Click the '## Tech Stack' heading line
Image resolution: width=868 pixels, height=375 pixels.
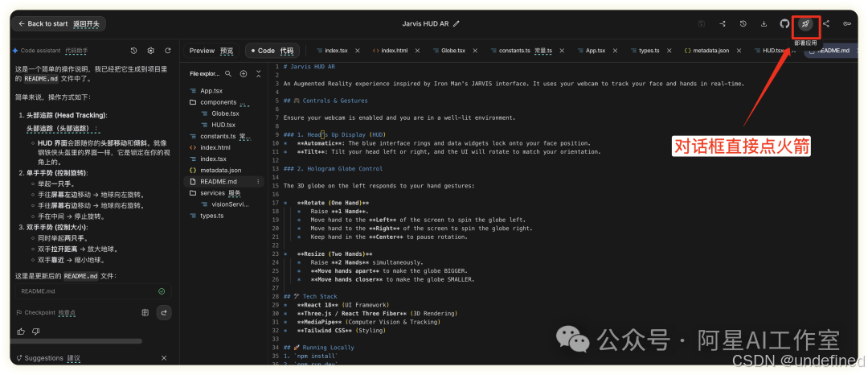[x=312, y=296]
